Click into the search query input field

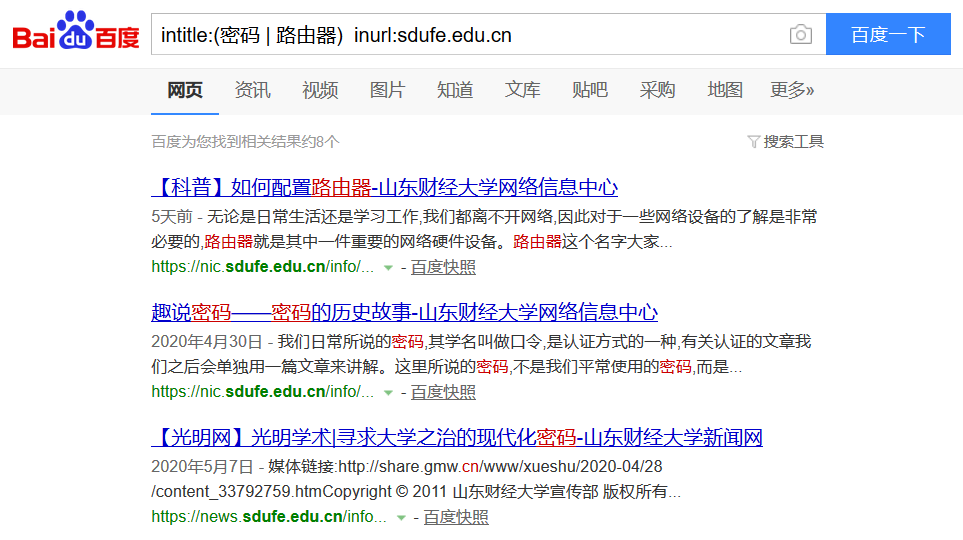click(x=460, y=35)
